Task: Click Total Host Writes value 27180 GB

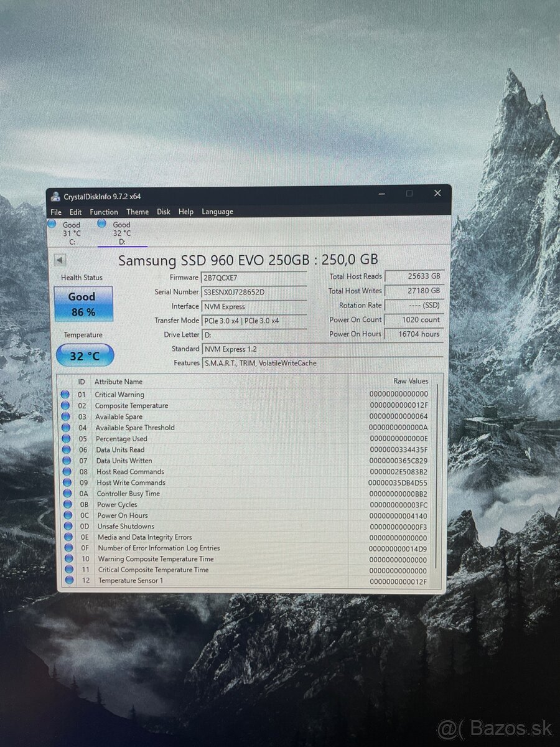Action: coord(413,291)
